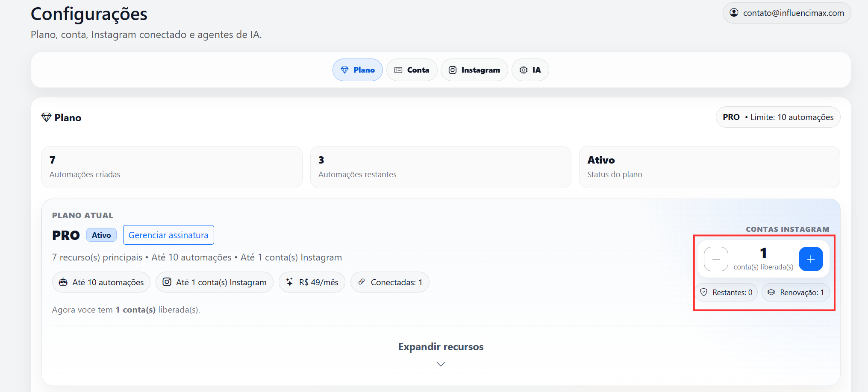Click the Restantes: 0 chip text

click(733, 293)
